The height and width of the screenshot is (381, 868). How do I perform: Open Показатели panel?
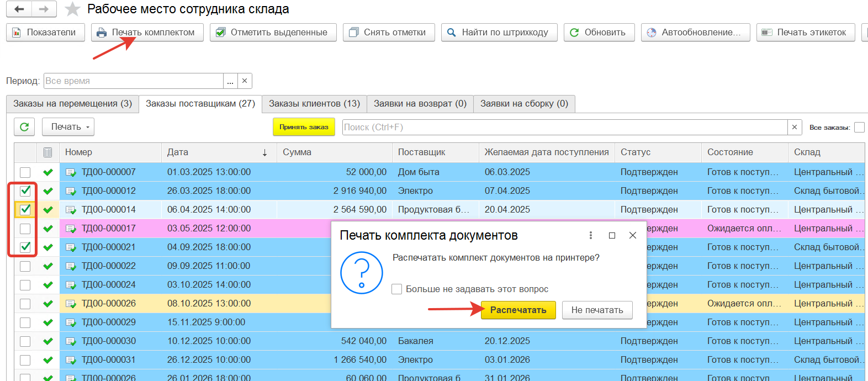[x=45, y=33]
